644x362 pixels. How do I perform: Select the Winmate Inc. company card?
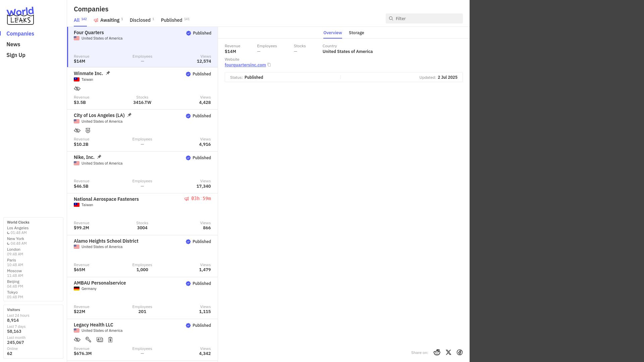[x=142, y=88]
